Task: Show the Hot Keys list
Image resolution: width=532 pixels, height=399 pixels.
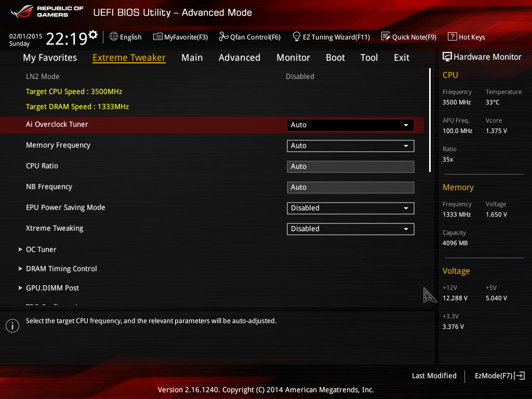Action: pos(467,37)
